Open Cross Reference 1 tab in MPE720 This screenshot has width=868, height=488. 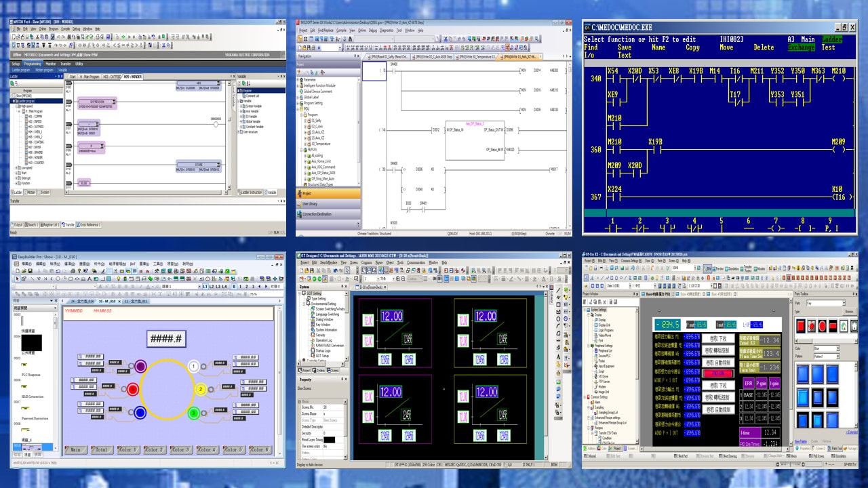point(89,224)
